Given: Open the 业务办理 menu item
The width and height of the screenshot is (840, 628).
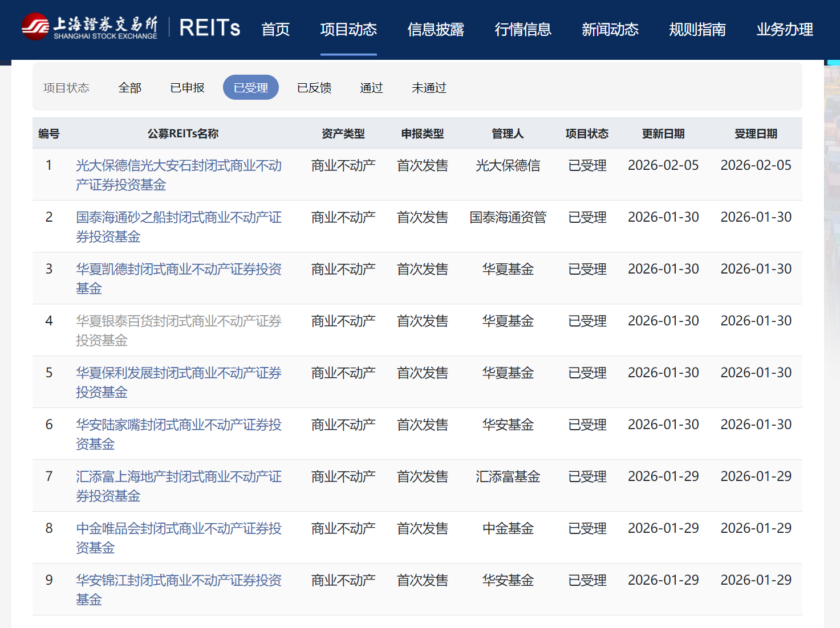Looking at the screenshot, I should coord(785,29).
